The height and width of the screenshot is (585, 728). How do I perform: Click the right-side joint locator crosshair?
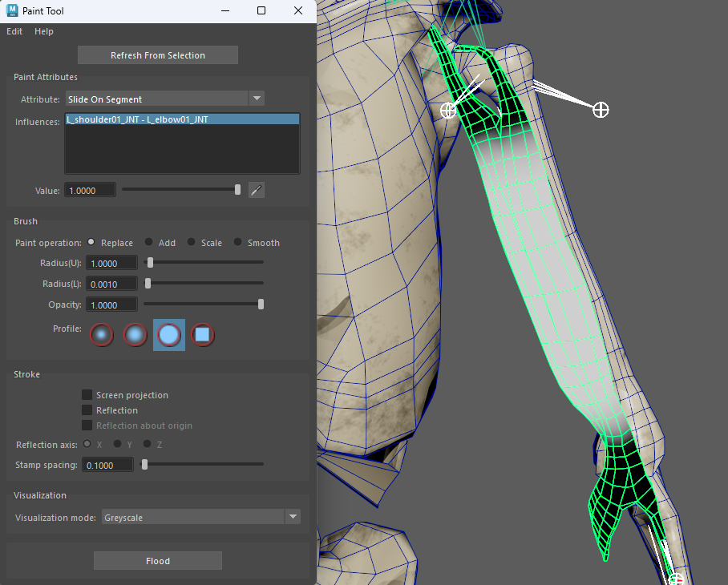[601, 110]
